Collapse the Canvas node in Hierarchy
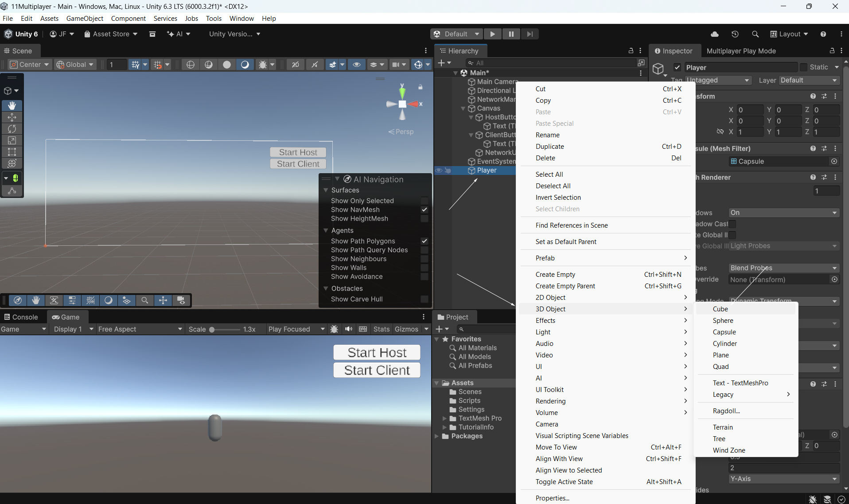849x504 pixels. point(463,109)
